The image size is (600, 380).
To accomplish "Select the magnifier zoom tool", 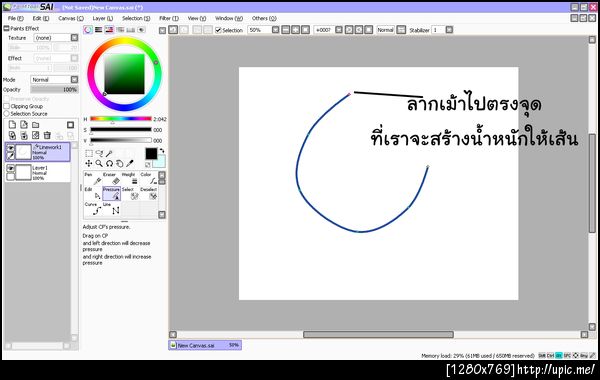I will point(99,163).
